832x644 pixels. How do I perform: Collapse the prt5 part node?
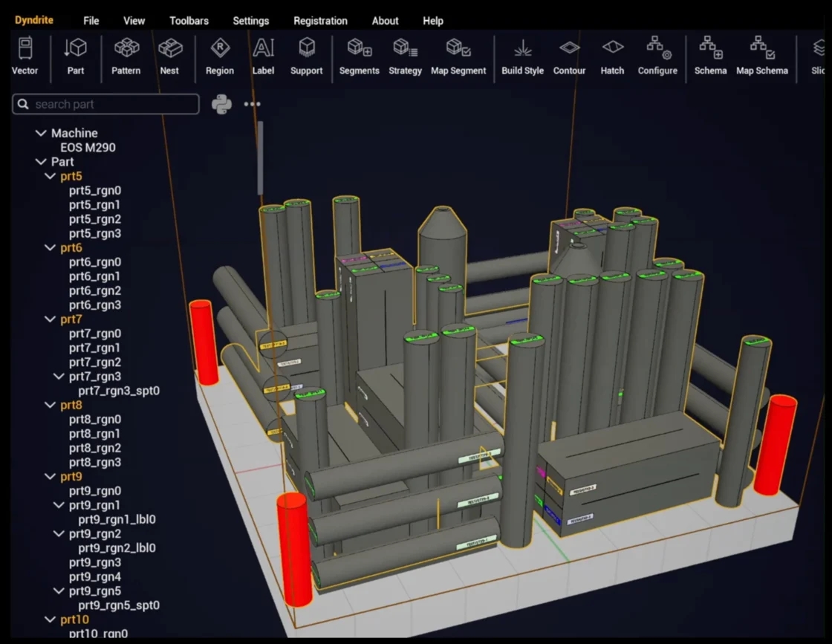pos(50,176)
